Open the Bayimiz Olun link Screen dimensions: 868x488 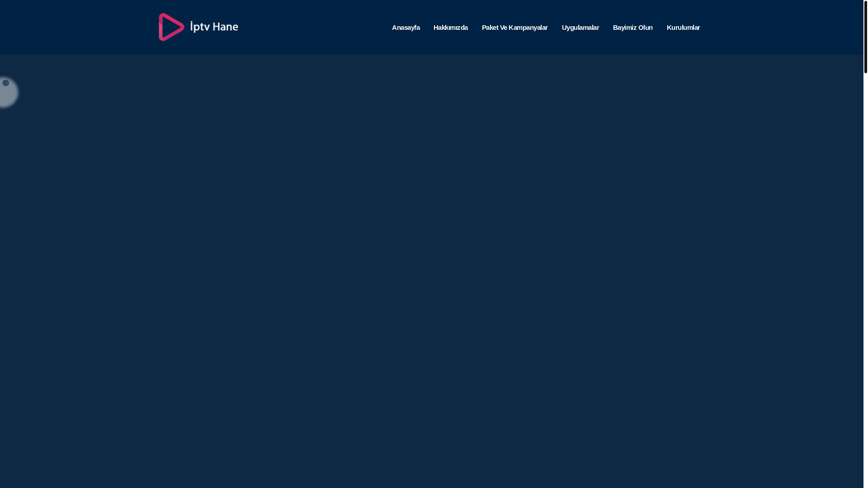click(632, 28)
